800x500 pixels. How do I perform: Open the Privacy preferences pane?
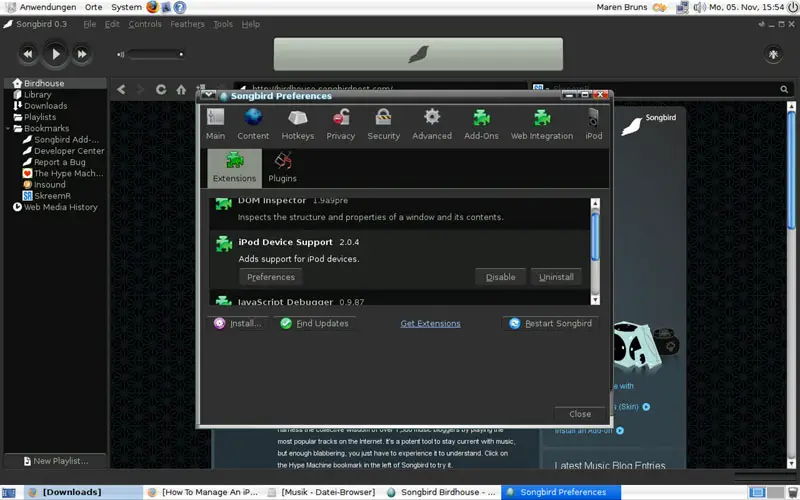click(x=341, y=124)
